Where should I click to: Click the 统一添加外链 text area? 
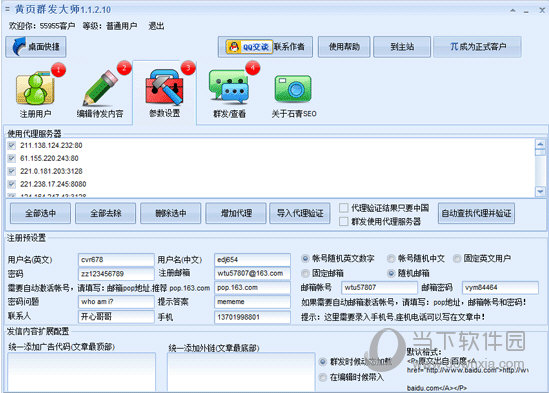tap(241, 372)
